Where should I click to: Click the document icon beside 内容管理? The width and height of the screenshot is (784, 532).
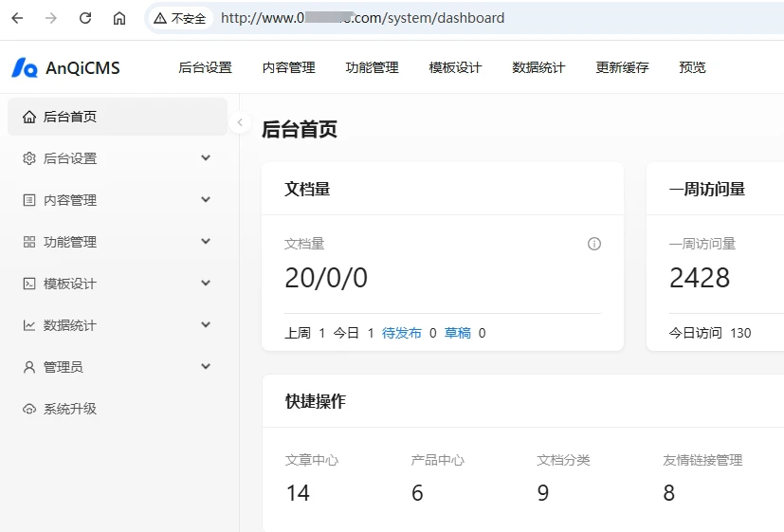click(29, 200)
